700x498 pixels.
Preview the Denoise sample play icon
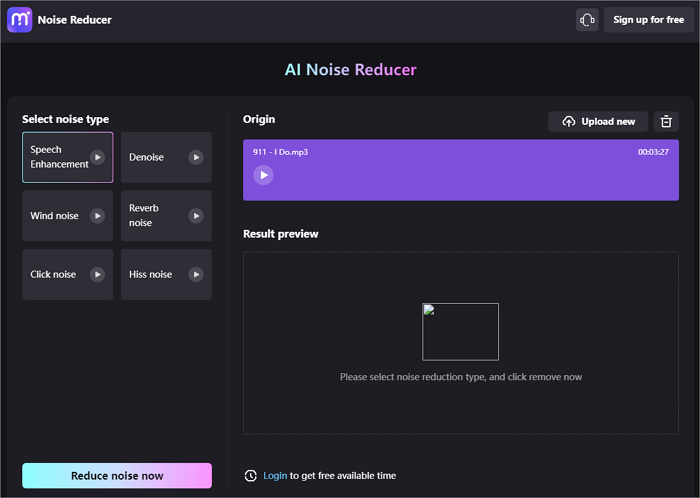coord(196,157)
